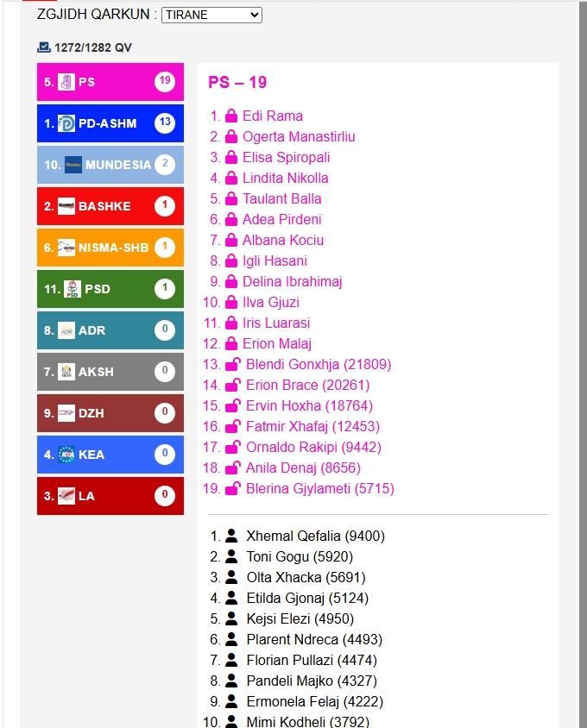The image size is (587, 728).
Task: Click the MUNDESIA party logo icon
Action: (x=73, y=165)
